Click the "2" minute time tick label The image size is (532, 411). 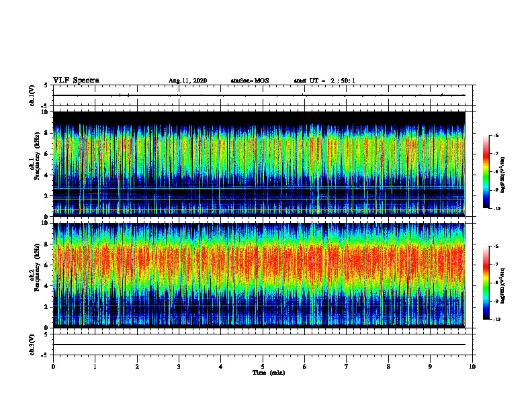click(x=137, y=367)
